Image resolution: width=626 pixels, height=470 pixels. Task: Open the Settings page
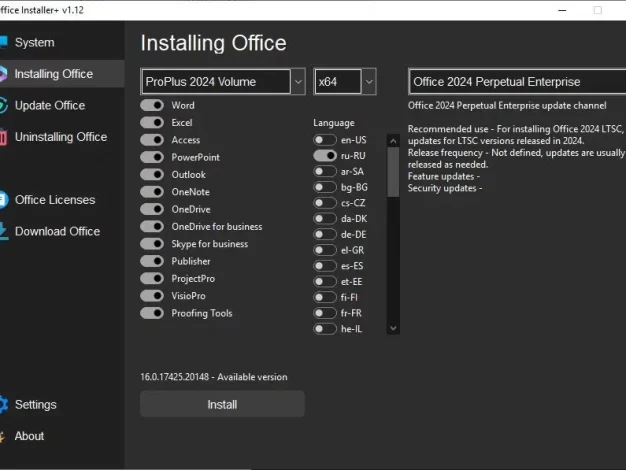[36, 405]
